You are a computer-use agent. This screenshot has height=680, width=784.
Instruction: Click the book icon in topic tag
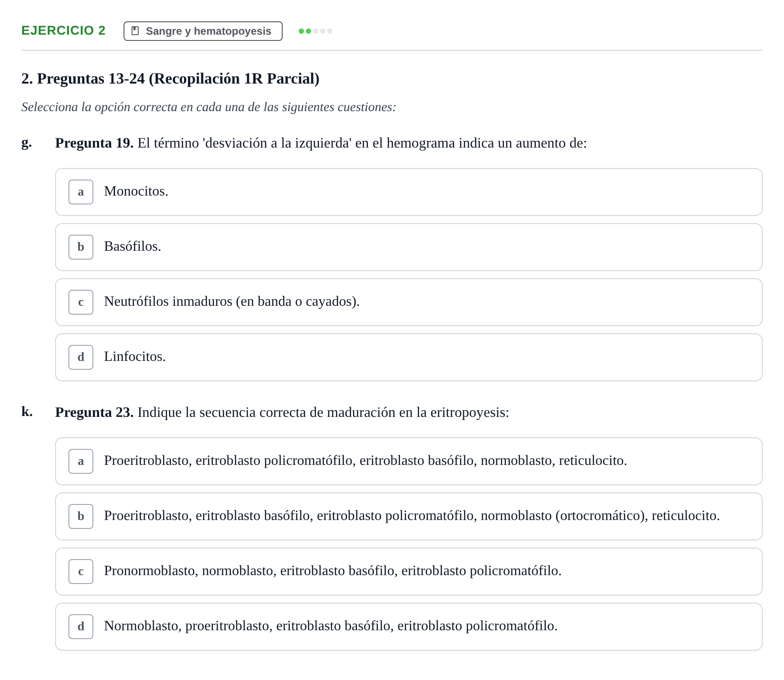pyautogui.click(x=136, y=31)
